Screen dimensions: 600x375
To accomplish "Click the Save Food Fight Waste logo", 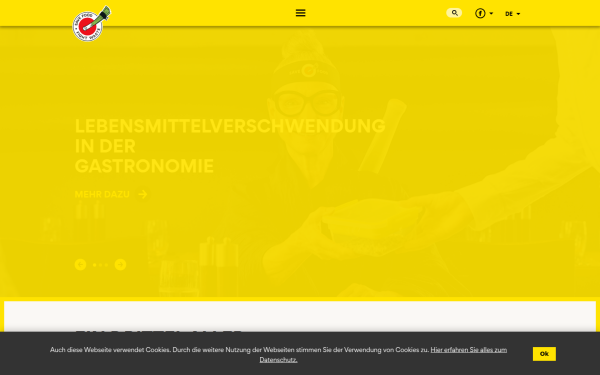I will click(92, 24).
